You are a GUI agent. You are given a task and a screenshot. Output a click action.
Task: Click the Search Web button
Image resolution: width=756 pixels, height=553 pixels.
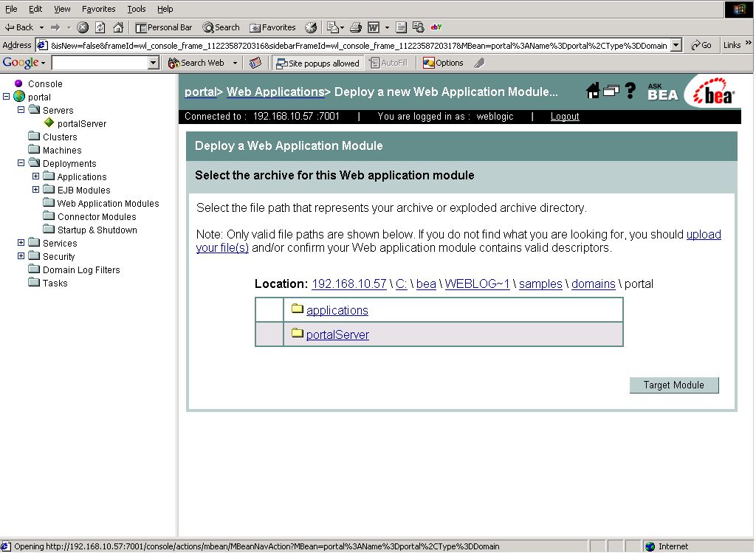click(x=196, y=63)
